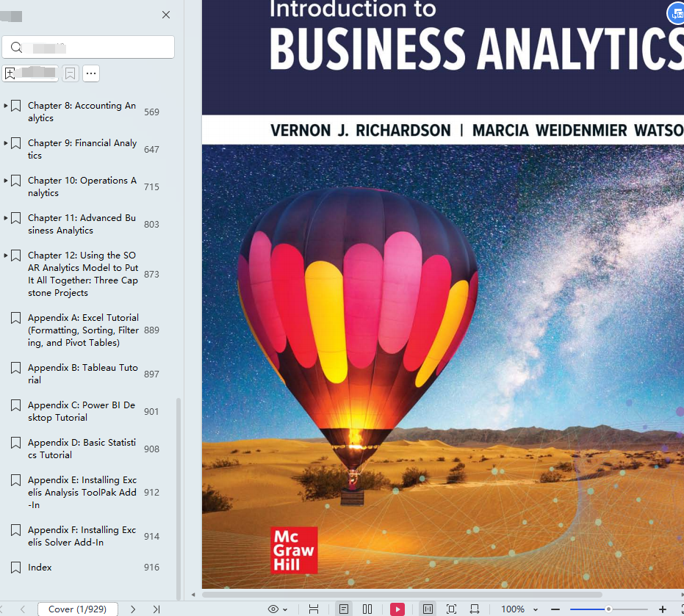Expand Chapter 12 capstone projects entry

click(6, 256)
